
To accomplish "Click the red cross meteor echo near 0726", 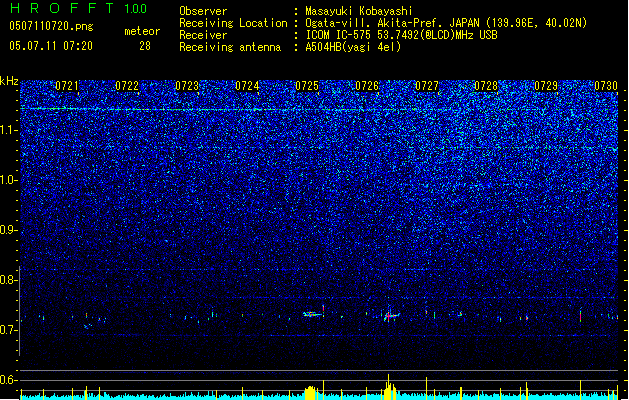I will pyautogui.click(x=388, y=316).
